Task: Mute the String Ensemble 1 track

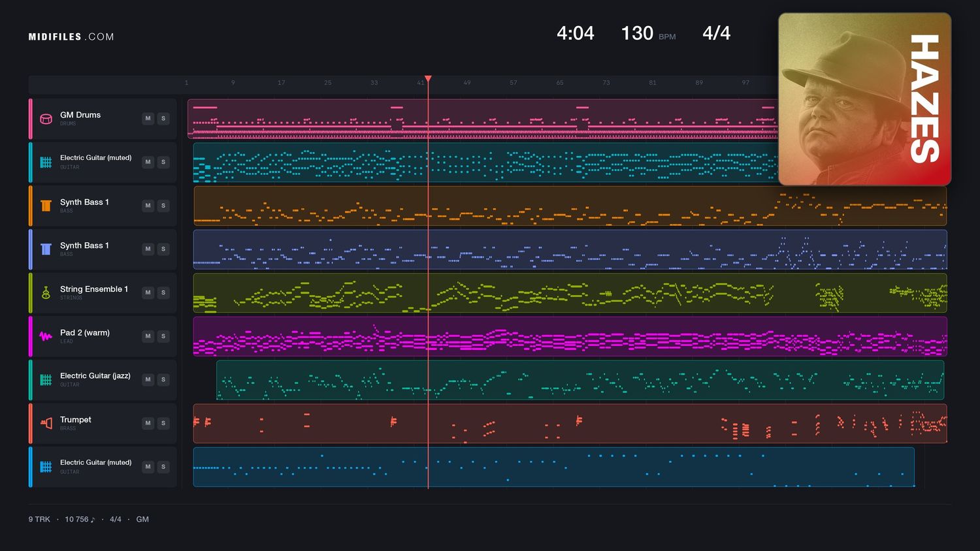Action: pyautogui.click(x=148, y=292)
